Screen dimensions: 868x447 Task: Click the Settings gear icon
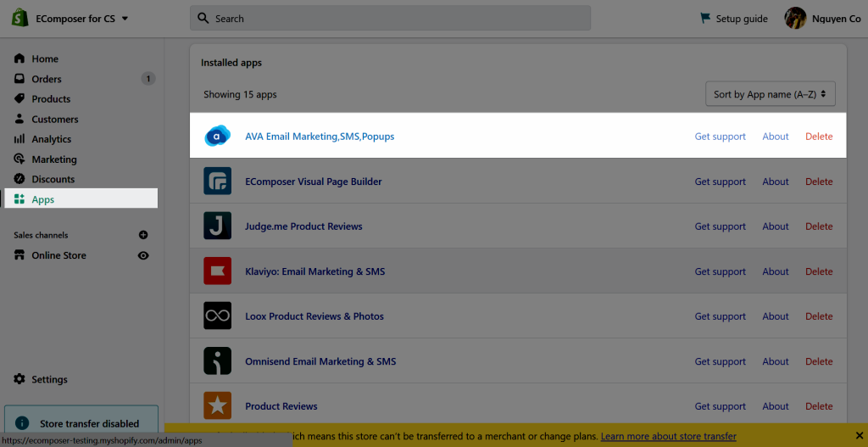coord(19,379)
